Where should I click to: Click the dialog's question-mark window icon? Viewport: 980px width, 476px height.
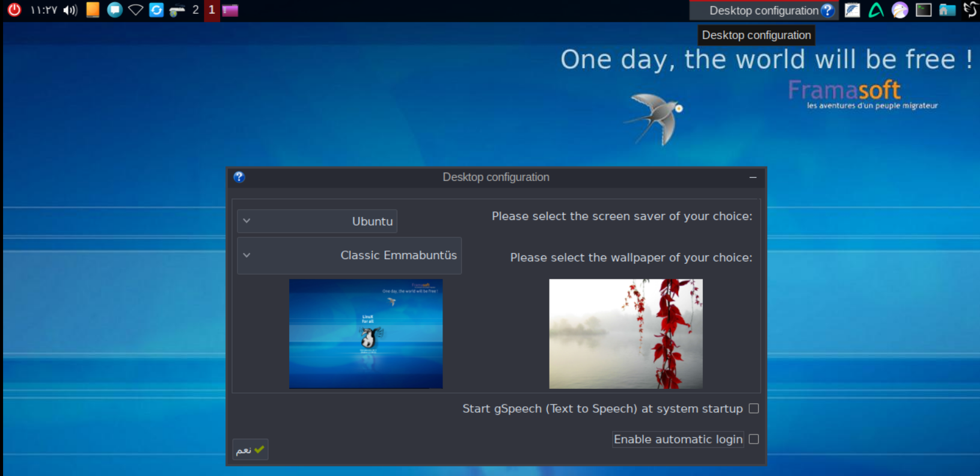coord(239,177)
